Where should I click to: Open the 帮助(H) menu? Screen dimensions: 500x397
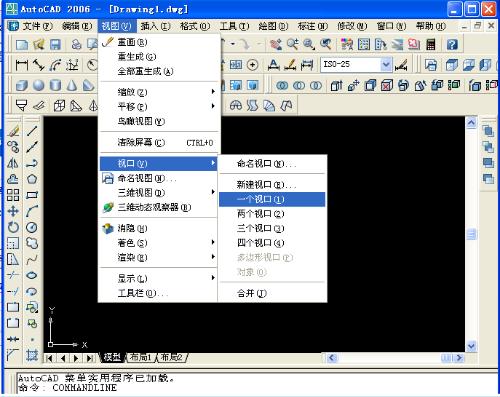coord(431,26)
